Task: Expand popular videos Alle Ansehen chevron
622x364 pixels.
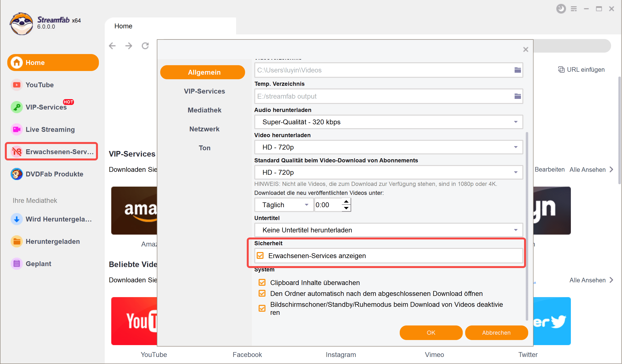Action: 611,280
